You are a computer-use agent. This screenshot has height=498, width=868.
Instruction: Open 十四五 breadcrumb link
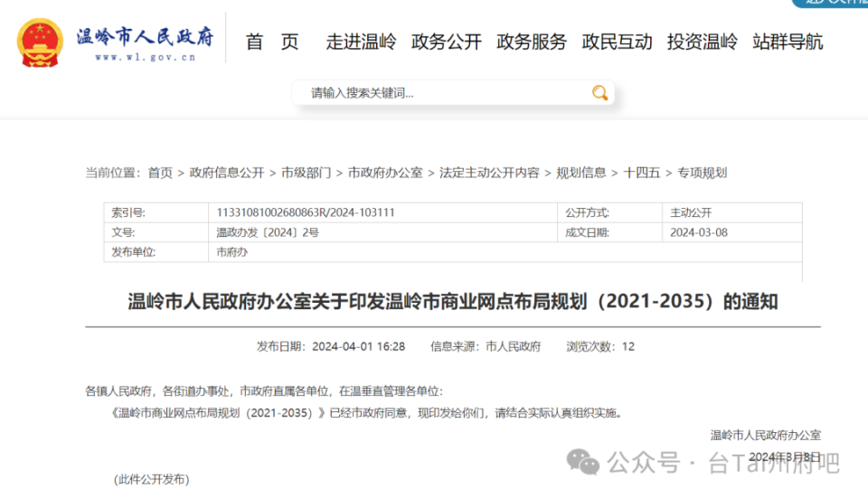(x=642, y=173)
